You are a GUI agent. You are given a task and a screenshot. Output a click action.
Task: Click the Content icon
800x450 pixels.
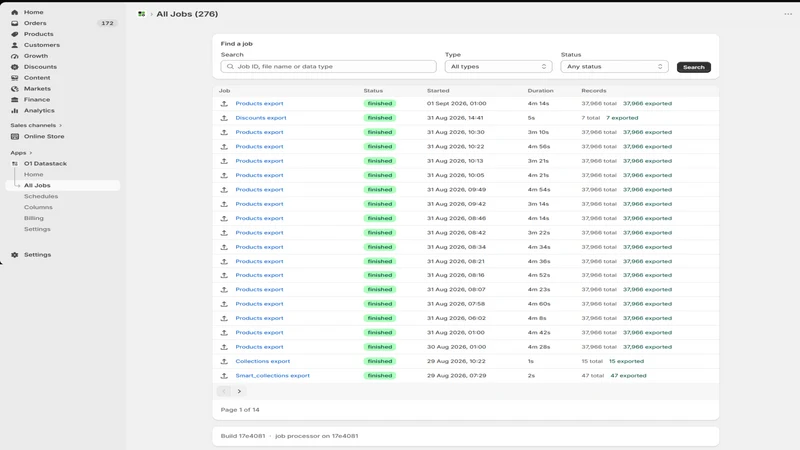click(x=14, y=78)
